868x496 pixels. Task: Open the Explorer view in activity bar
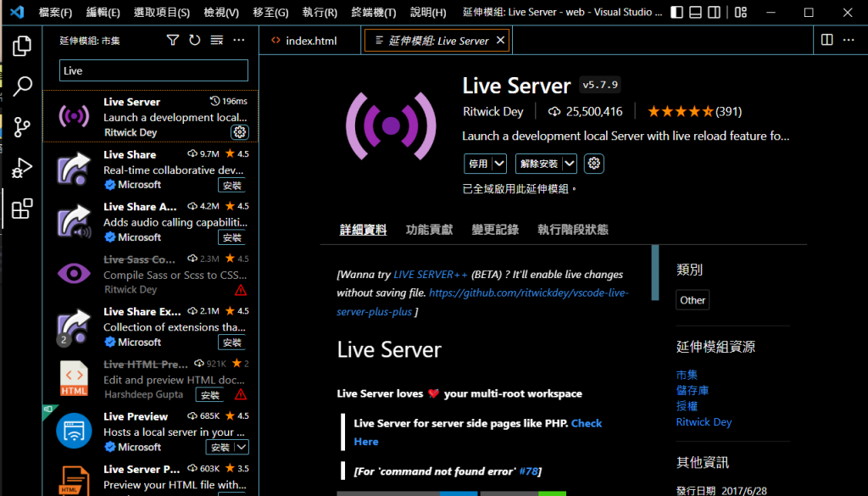tap(22, 46)
